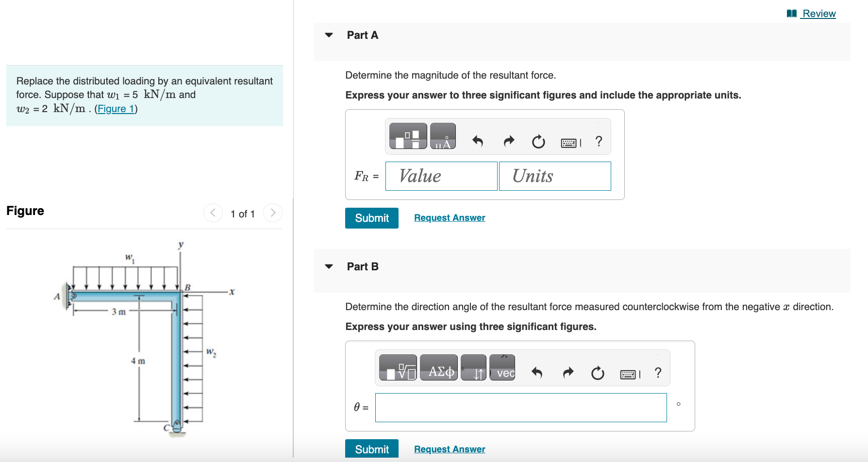Screen dimensions: 868x462
Task: Click the Review icon at top right
Action: click(x=791, y=13)
